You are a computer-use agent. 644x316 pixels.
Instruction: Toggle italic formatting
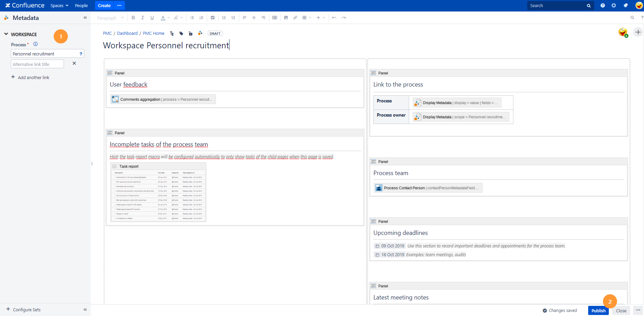(x=142, y=18)
